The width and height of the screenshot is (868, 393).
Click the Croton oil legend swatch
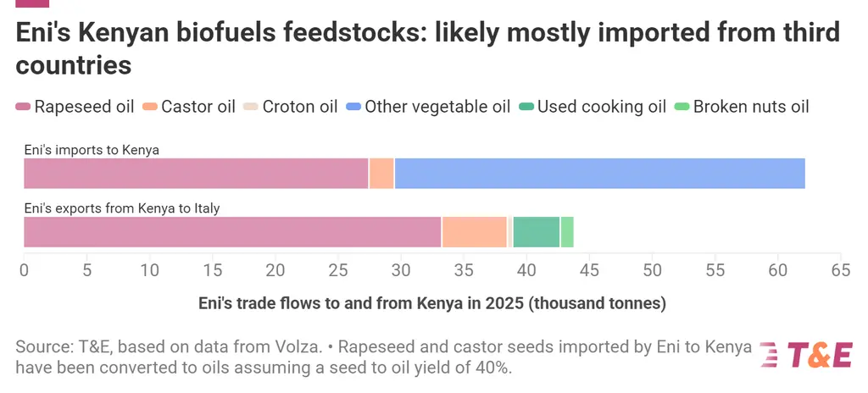250,107
